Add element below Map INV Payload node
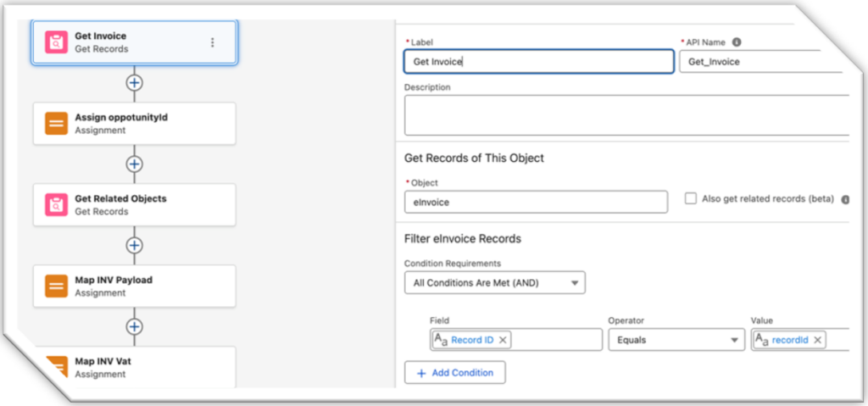Viewport: 868px width, 406px height. click(x=134, y=326)
